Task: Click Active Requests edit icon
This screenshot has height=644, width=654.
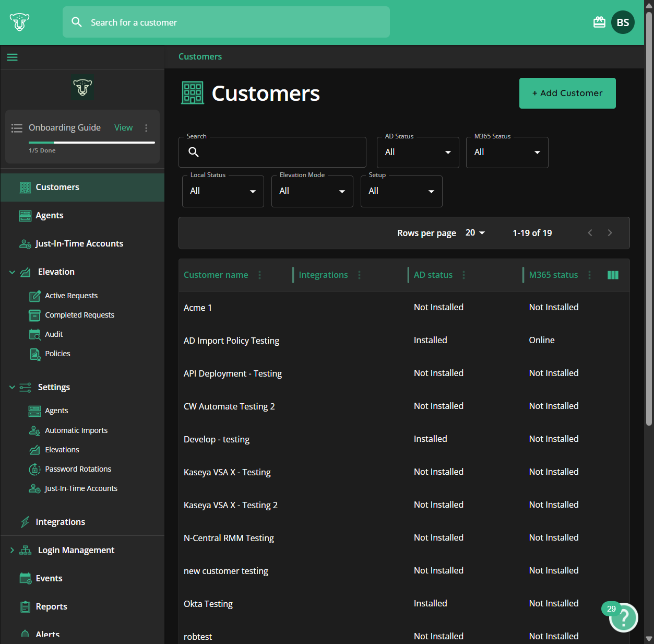Action: [x=34, y=296]
